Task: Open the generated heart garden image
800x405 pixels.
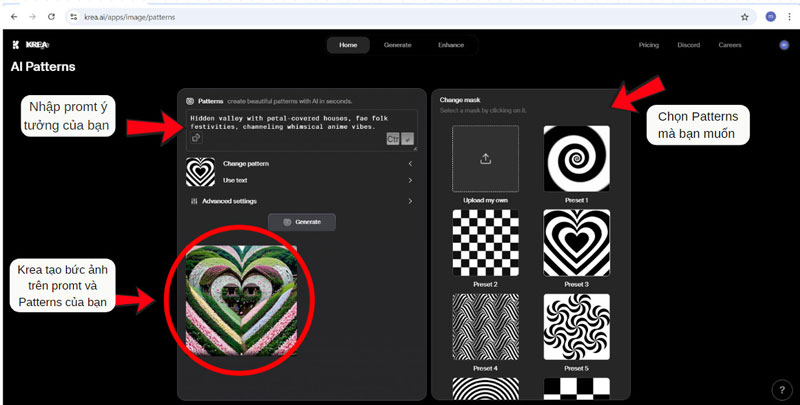Action: (x=241, y=300)
